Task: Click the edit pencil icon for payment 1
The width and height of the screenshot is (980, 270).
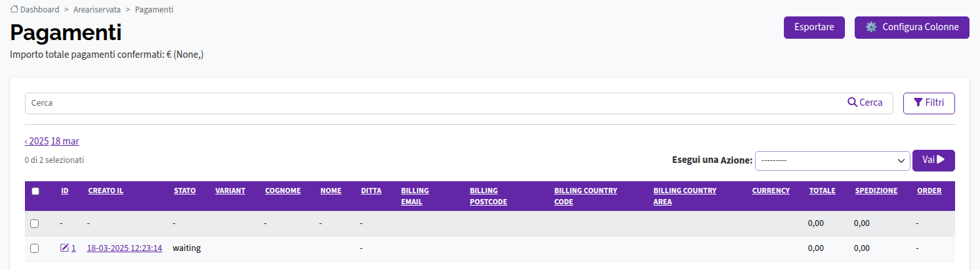Action: [64, 248]
